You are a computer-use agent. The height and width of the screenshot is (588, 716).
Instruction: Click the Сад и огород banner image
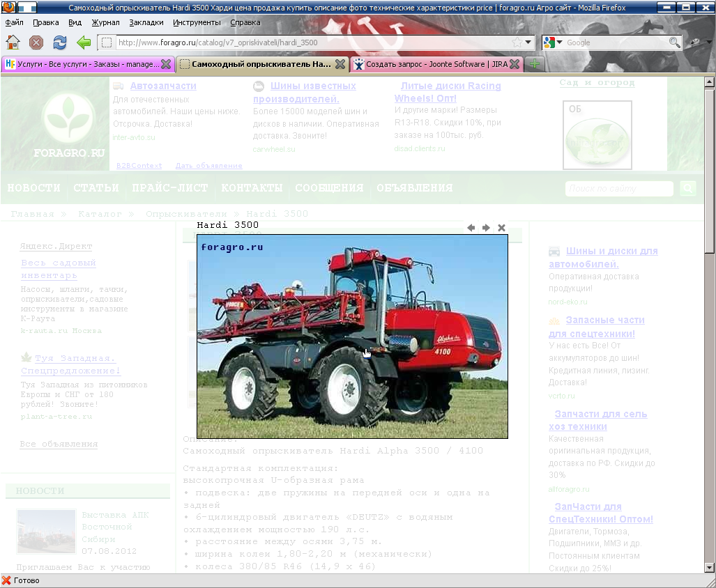(x=597, y=135)
